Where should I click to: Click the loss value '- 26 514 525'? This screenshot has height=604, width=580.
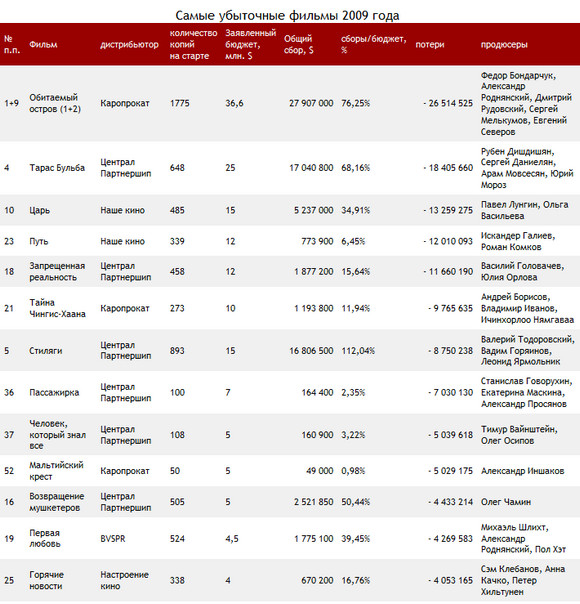(x=448, y=103)
